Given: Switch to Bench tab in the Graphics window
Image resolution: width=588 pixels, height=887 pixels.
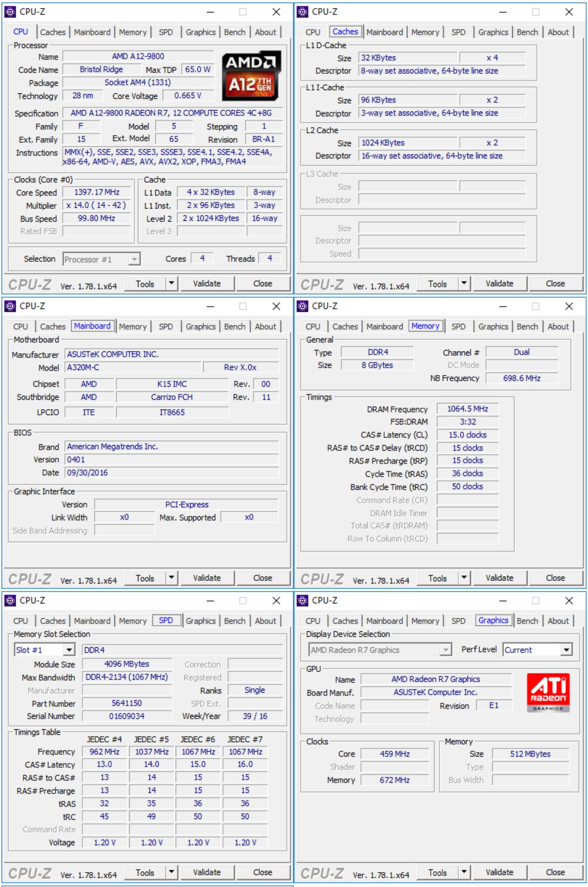Looking at the screenshot, I should point(527,621).
